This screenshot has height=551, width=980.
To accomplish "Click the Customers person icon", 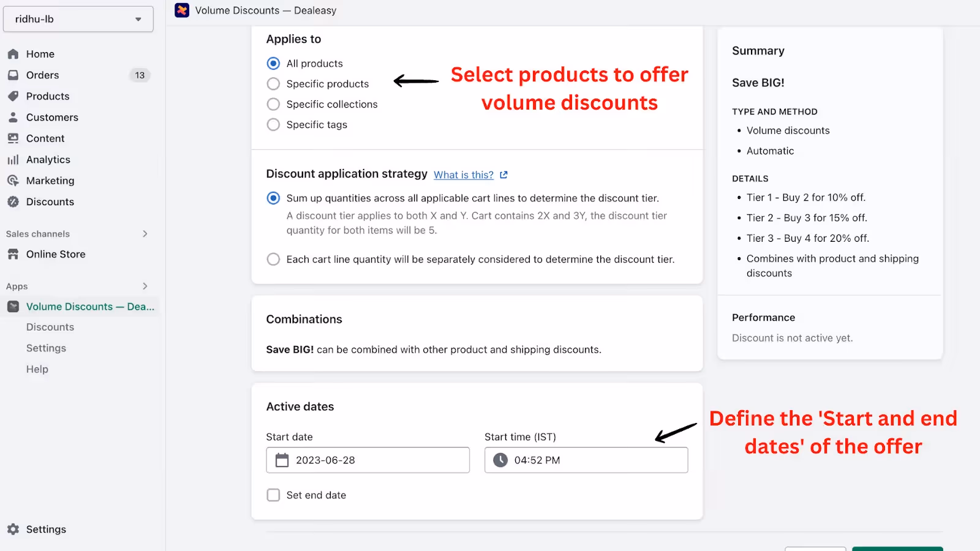I will [x=13, y=118].
